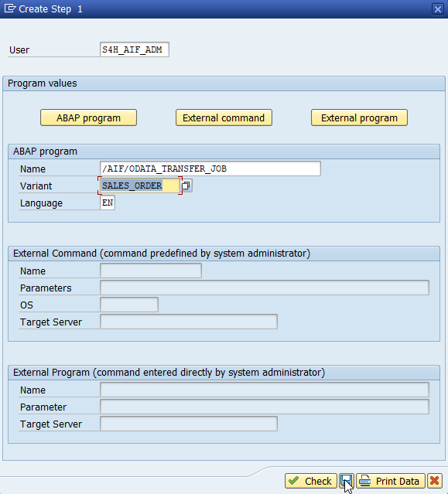The width and height of the screenshot is (448, 494).
Task: Select the External command button
Action: click(224, 118)
